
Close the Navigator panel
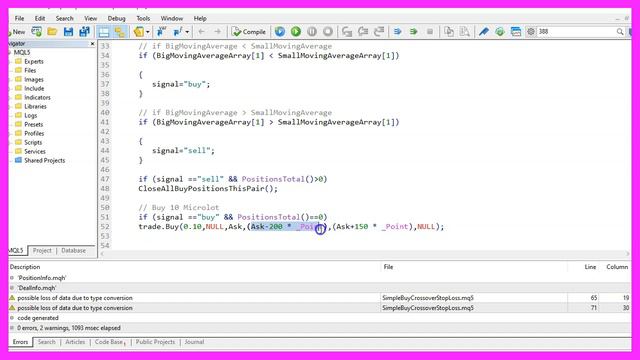tap(92, 43)
